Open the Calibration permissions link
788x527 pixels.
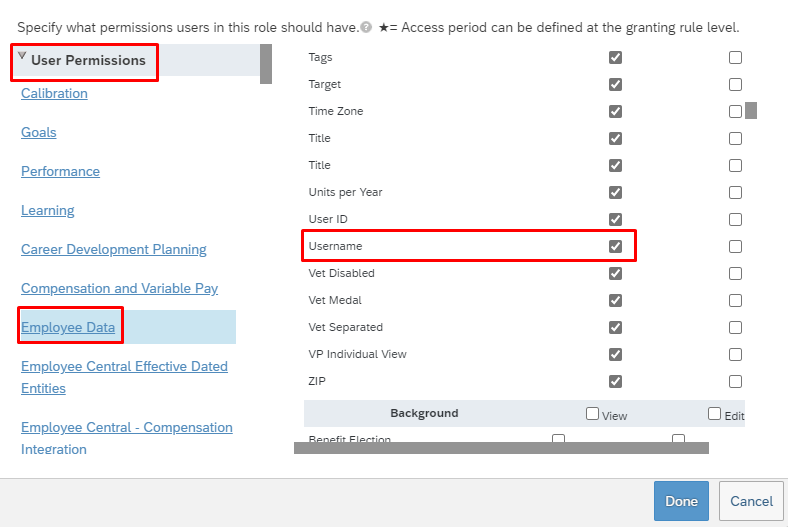(54, 93)
